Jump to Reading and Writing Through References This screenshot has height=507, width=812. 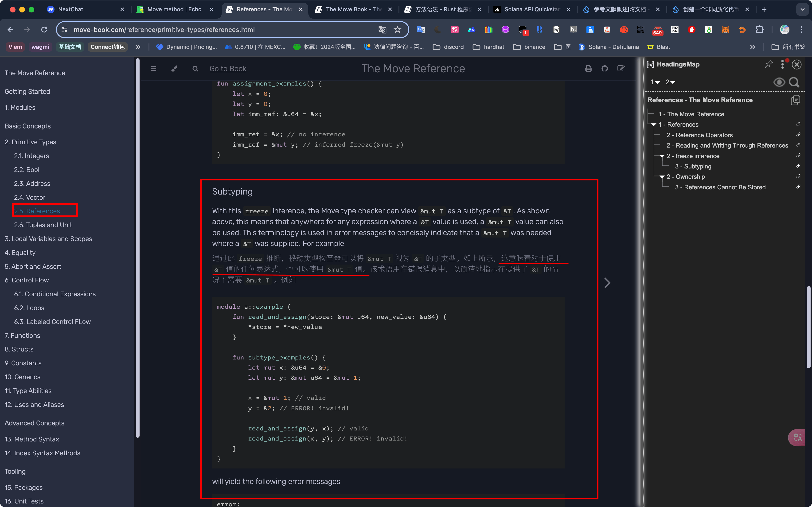[727, 145]
